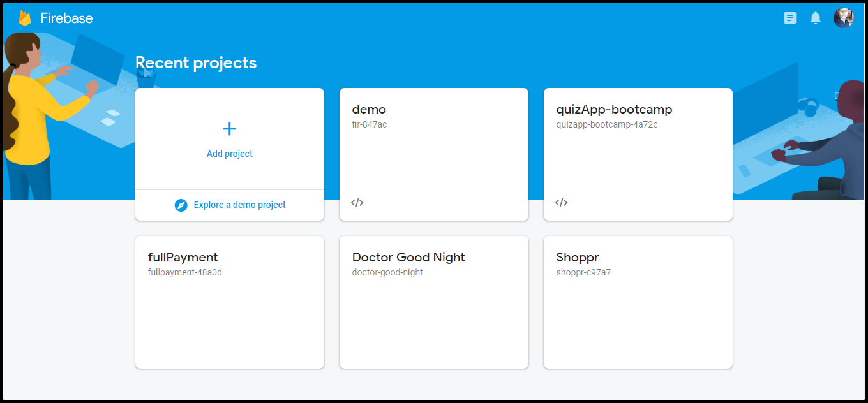This screenshot has width=868, height=403.
Task: Click the Recent projects heading
Action: pyautogui.click(x=196, y=62)
